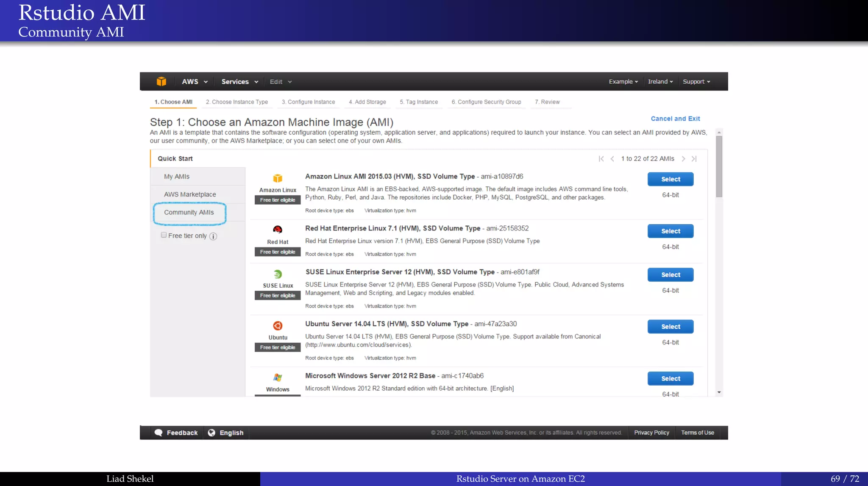Viewport: 868px width, 486px height.
Task: Open AWS Marketplace in the sidebar
Action: point(190,194)
